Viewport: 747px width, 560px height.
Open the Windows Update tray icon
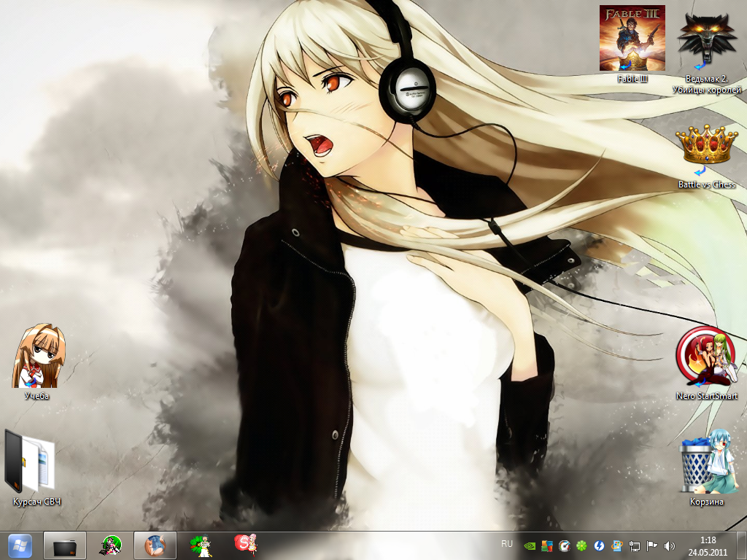tap(617, 545)
